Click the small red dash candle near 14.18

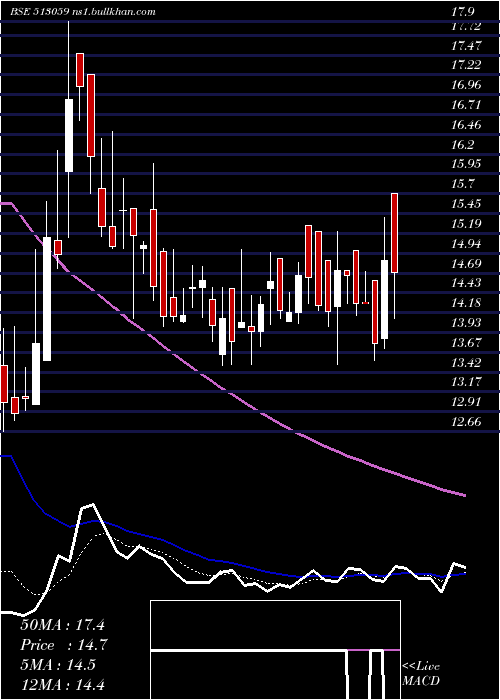(366, 303)
